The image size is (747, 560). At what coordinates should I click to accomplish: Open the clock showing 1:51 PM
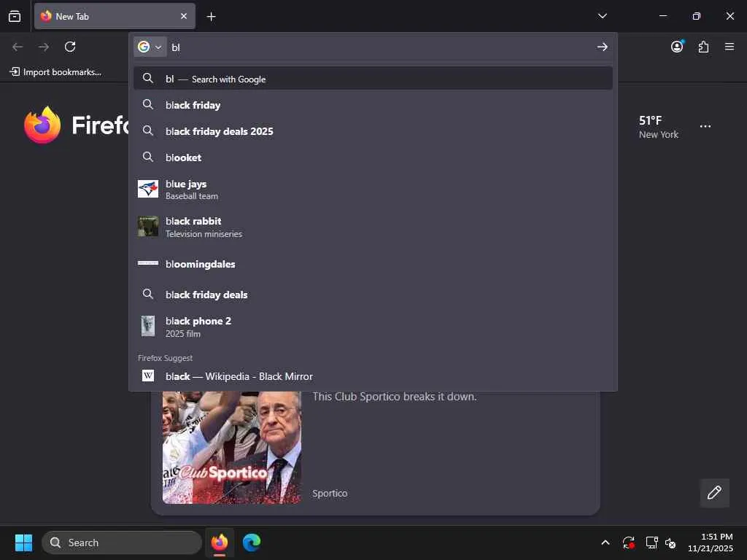point(711,542)
